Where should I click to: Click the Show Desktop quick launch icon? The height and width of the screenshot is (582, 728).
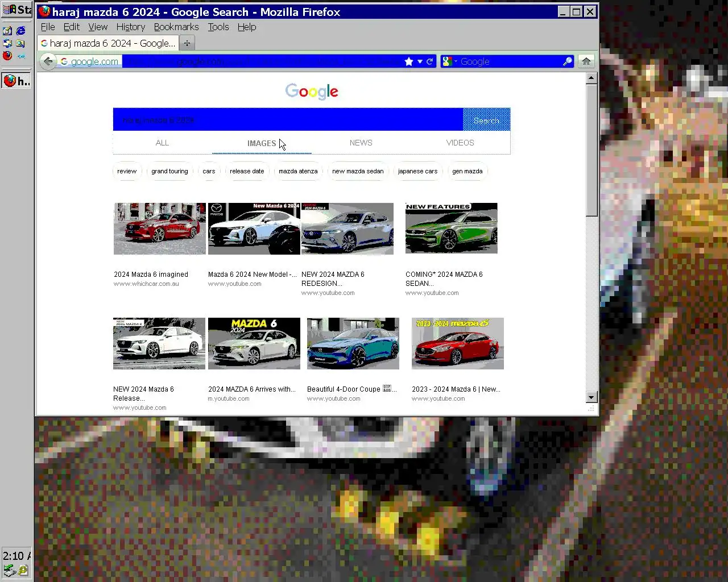(x=7, y=31)
